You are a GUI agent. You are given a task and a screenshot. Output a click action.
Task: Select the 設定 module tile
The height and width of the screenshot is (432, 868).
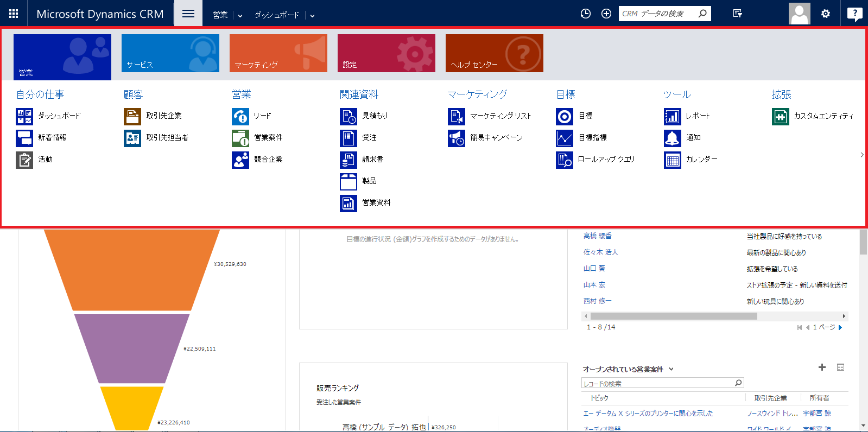pos(387,53)
